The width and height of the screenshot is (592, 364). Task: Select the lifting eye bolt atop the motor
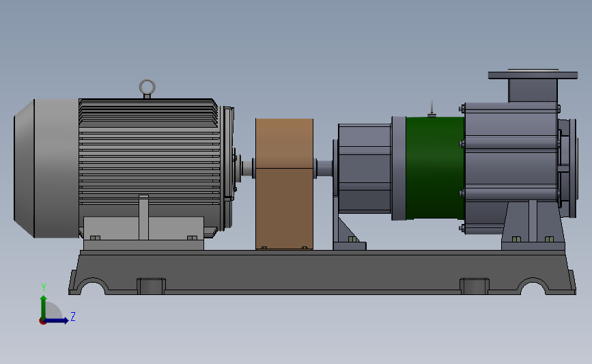pos(147,88)
